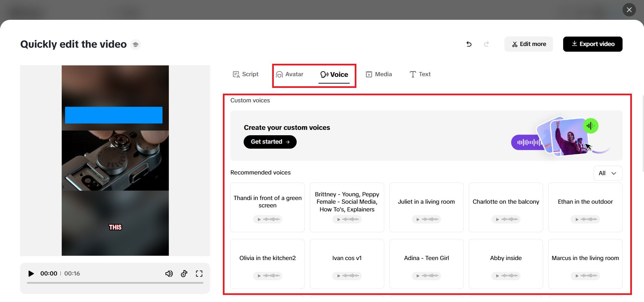
Task: Seek along the video progress bar
Action: coord(115,283)
